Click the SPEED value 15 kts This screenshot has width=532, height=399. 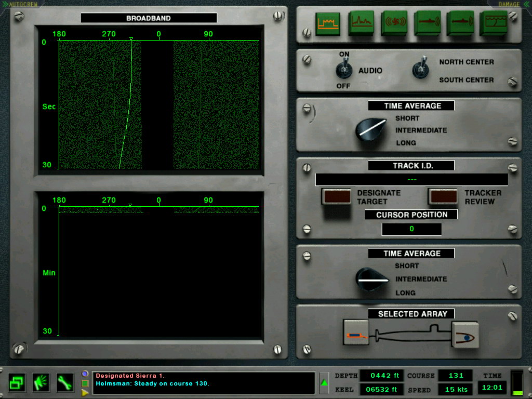pos(456,390)
